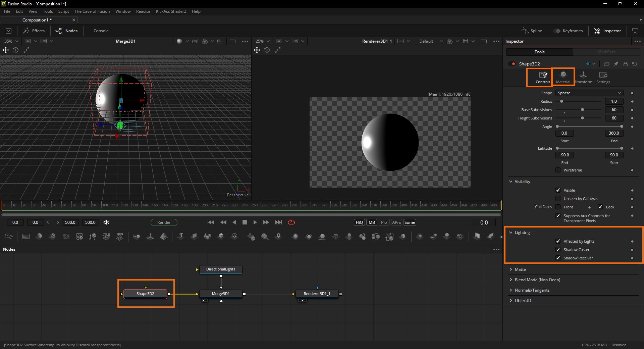
Task: Click the single viewer layout icon in the right viewer
Action: click(x=484, y=41)
